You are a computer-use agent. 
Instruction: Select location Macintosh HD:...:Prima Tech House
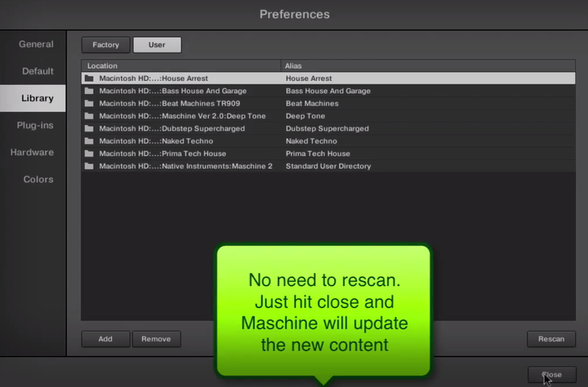[x=162, y=154]
